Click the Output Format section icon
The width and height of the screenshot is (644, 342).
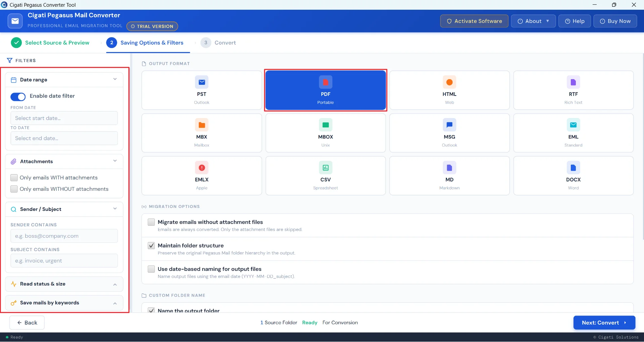(x=144, y=64)
